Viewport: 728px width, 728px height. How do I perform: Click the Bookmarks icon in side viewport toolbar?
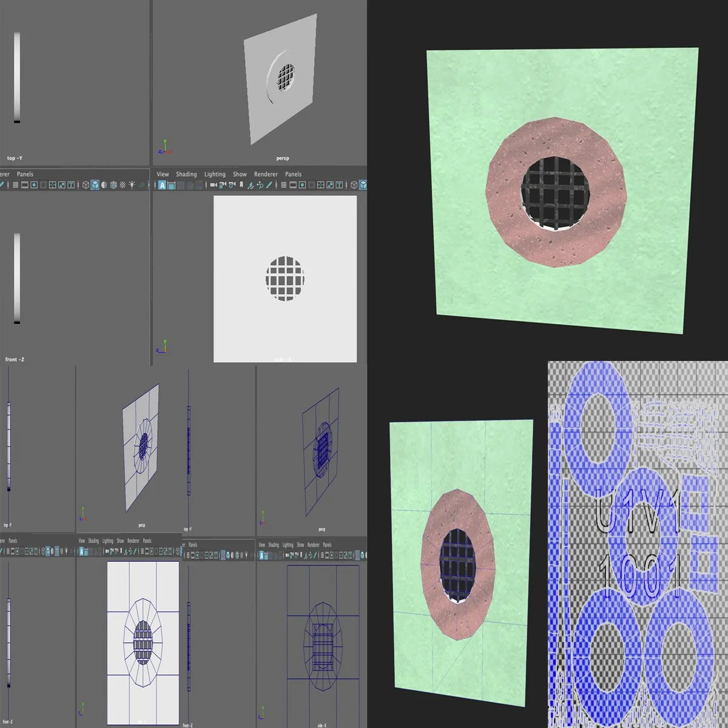pos(241,185)
